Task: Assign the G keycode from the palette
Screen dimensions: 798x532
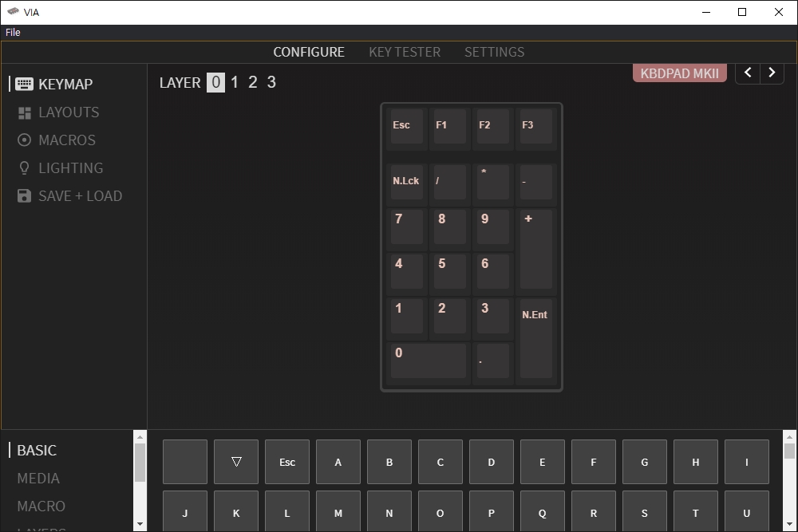Action: (644, 462)
